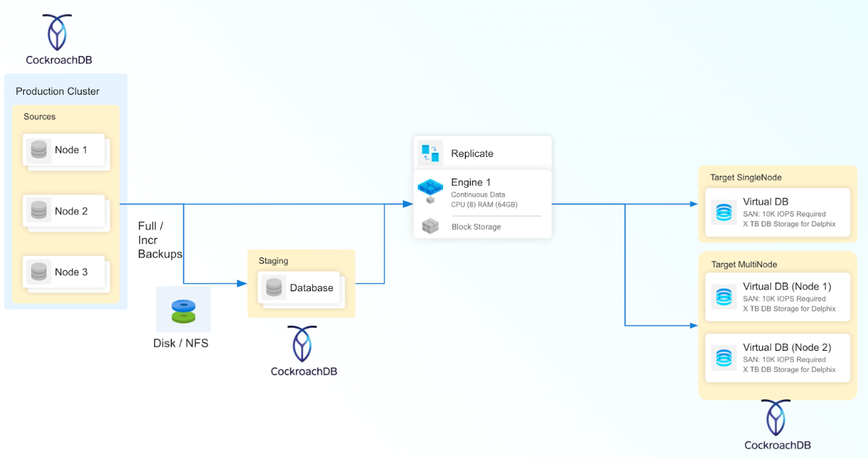Click the Disk / NFS storage icon
The image size is (868, 464).
tap(184, 310)
